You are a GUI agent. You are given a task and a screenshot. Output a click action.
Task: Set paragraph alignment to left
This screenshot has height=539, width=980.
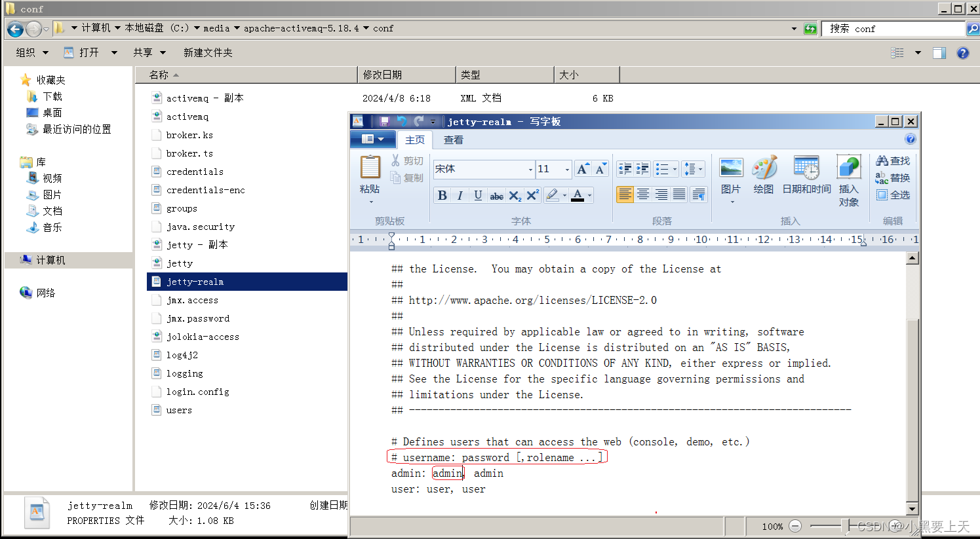pos(625,195)
